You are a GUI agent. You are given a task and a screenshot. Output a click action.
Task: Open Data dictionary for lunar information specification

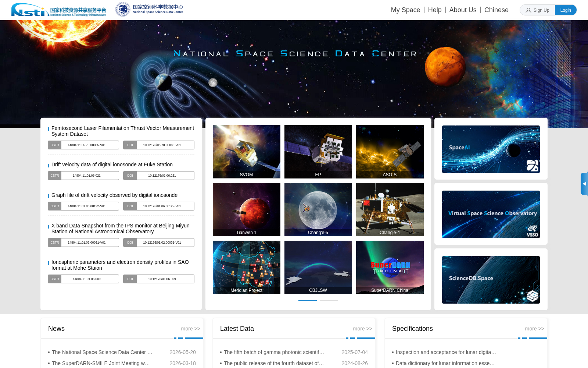445,363
